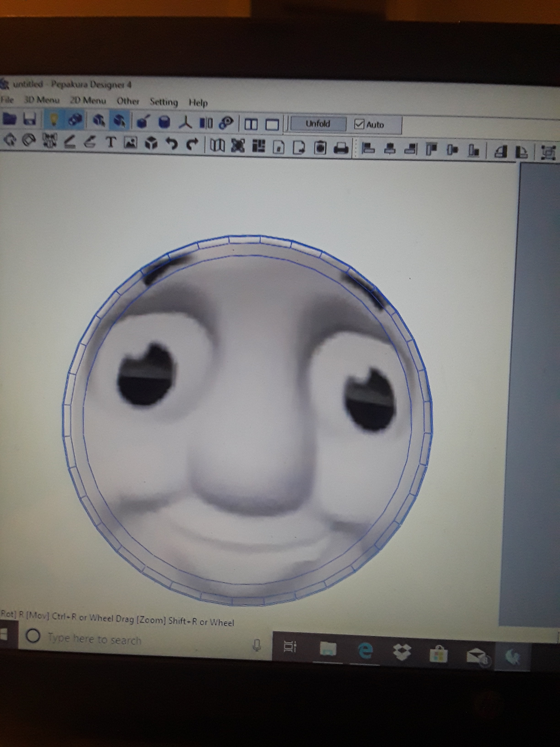Open Microsoft Edge from the taskbar
The width and height of the screenshot is (560, 747).
pyautogui.click(x=366, y=650)
